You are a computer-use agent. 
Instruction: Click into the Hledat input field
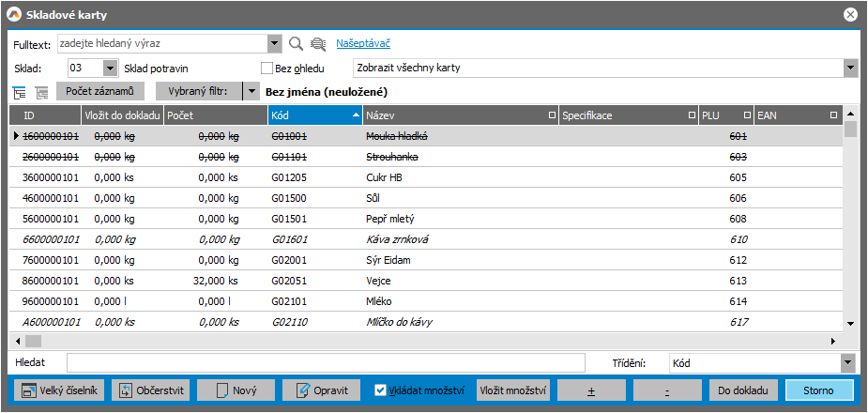[x=338, y=362]
